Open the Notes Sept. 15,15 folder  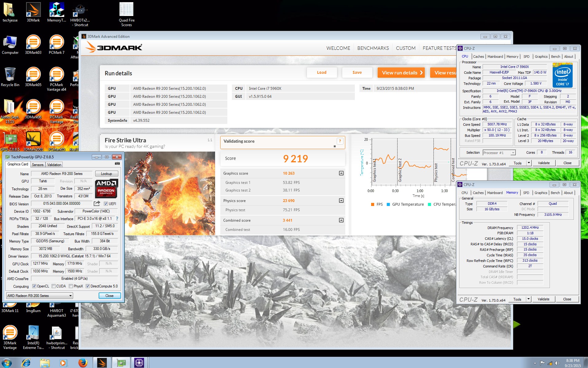[x=10, y=111]
